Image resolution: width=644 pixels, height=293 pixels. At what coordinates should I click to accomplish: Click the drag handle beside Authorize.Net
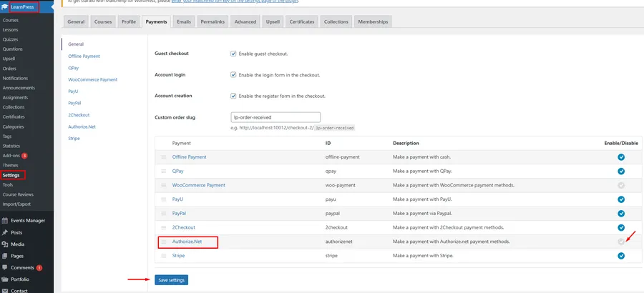point(163,242)
